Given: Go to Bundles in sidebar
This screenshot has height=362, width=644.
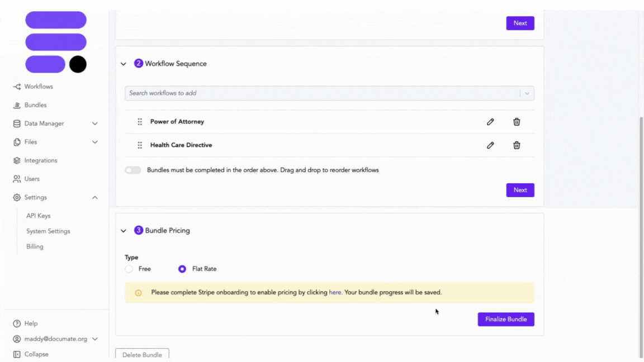Looking at the screenshot, I should 35,105.
